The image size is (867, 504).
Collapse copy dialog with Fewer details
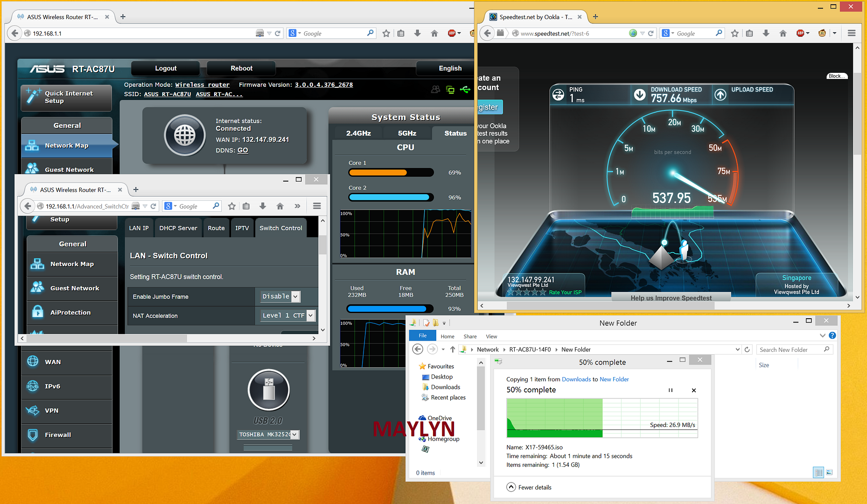pos(529,487)
